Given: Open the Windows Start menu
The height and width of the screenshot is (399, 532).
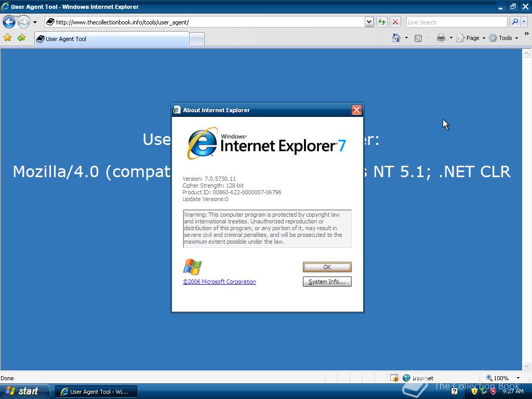Looking at the screenshot, I should tap(24, 391).
